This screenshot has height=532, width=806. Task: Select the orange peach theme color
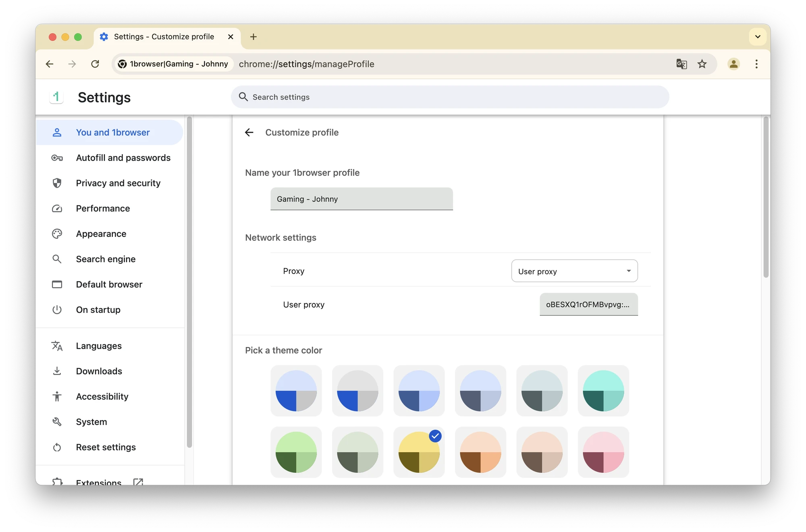point(480,452)
